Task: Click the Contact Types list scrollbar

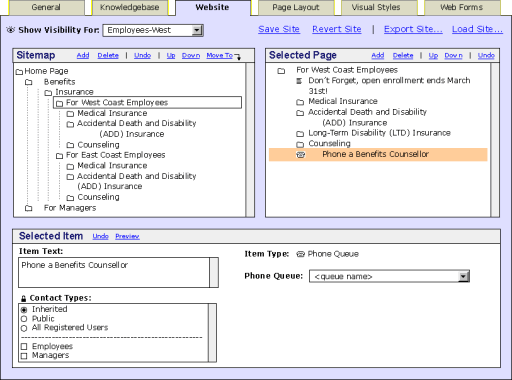Action: click(x=212, y=333)
